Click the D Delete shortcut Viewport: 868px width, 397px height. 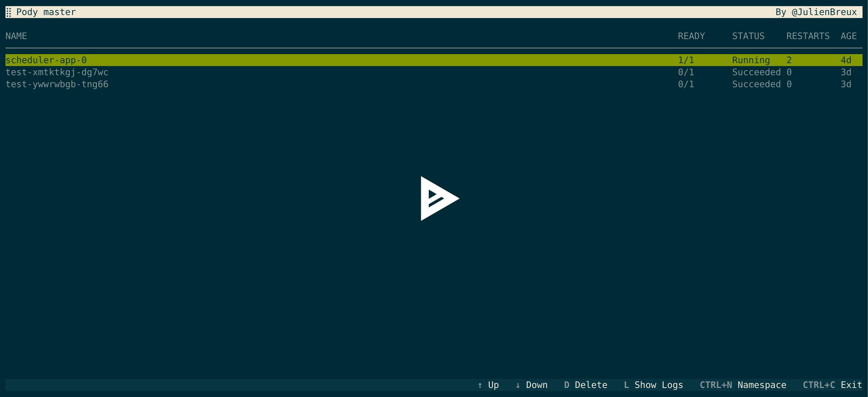pyautogui.click(x=586, y=385)
